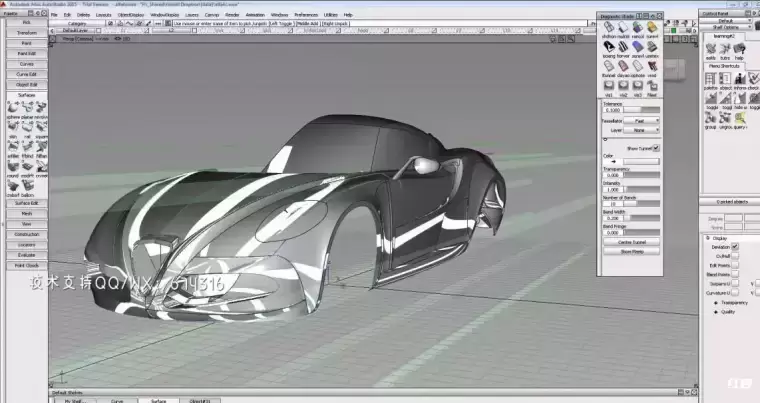This screenshot has width=760, height=403.
Task: Open the Default dropdown in Control Panel
Action: [x=726, y=21]
